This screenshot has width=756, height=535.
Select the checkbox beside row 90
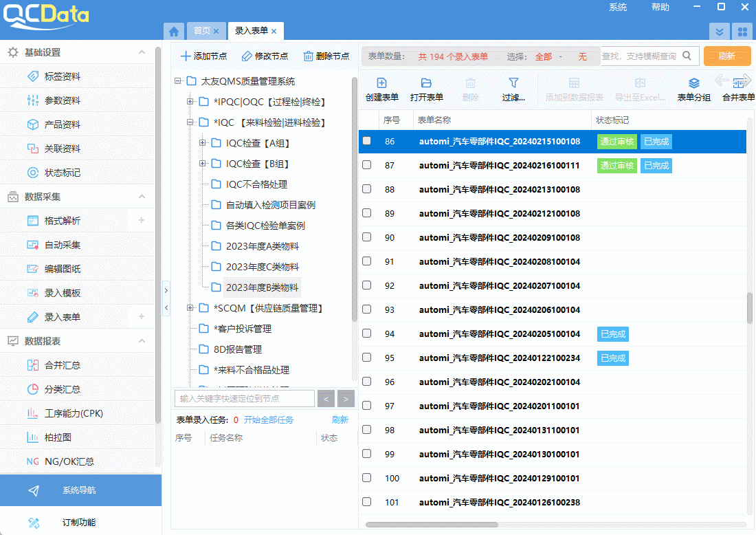click(366, 237)
